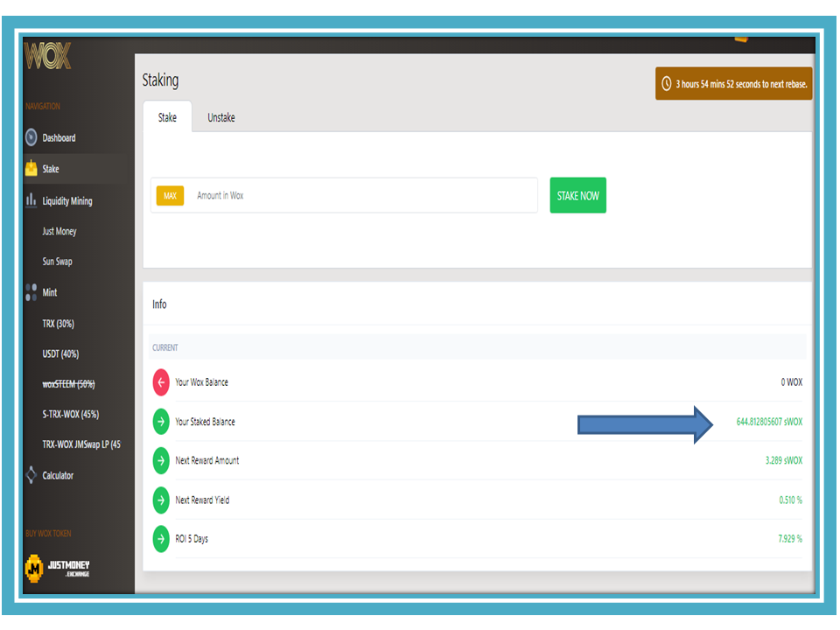Click the ROI 5 Days label

(x=192, y=538)
